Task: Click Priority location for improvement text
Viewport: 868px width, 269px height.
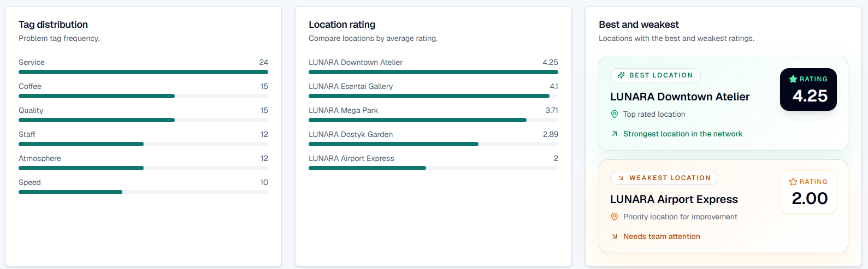Action: [680, 217]
